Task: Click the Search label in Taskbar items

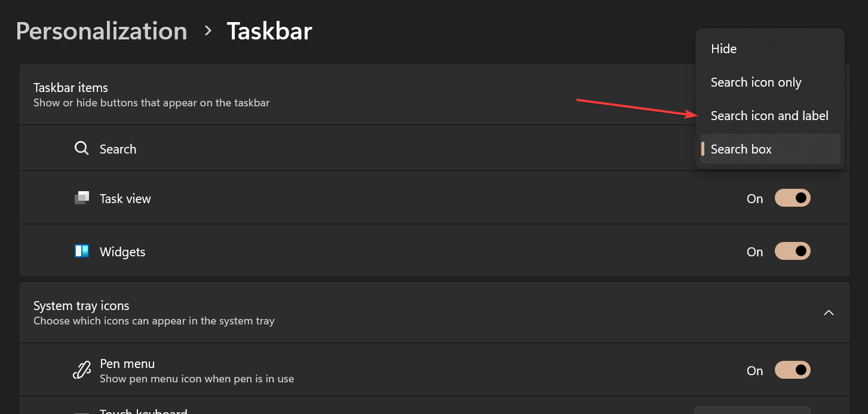Action: point(118,149)
